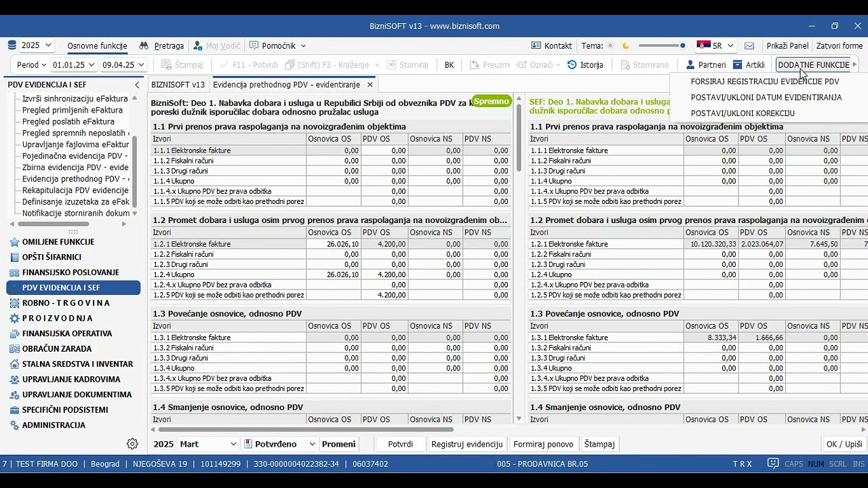The width and height of the screenshot is (868, 488).
Task: Open ADMINISTRACIJA module
Action: click(x=47, y=425)
